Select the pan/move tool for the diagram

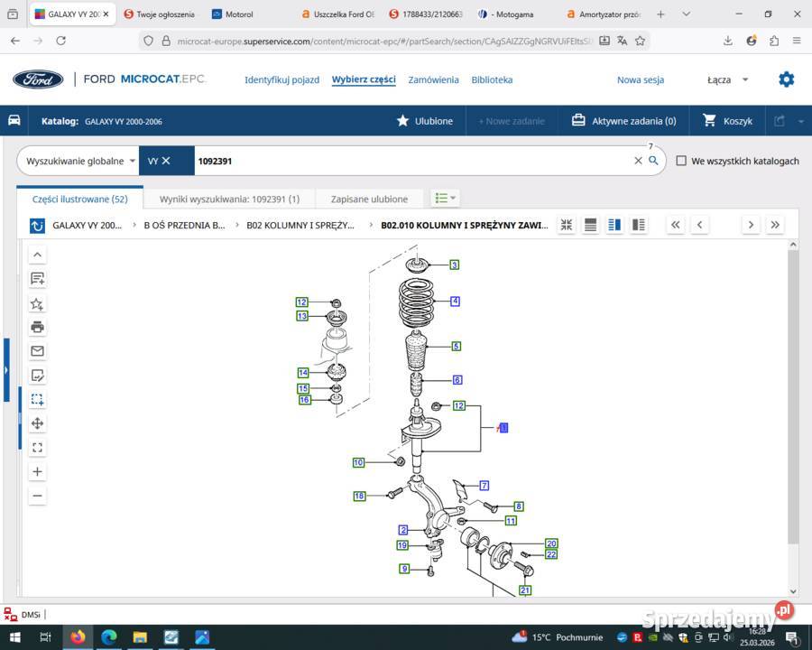pos(37,423)
